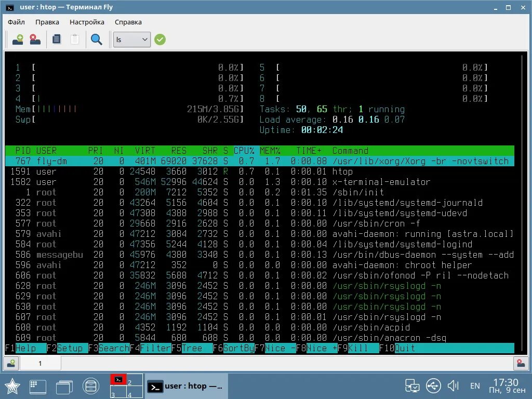Toggle Tree view with F5Tree in htop
Image resolution: width=532 pixels, height=399 pixels.
[190, 348]
